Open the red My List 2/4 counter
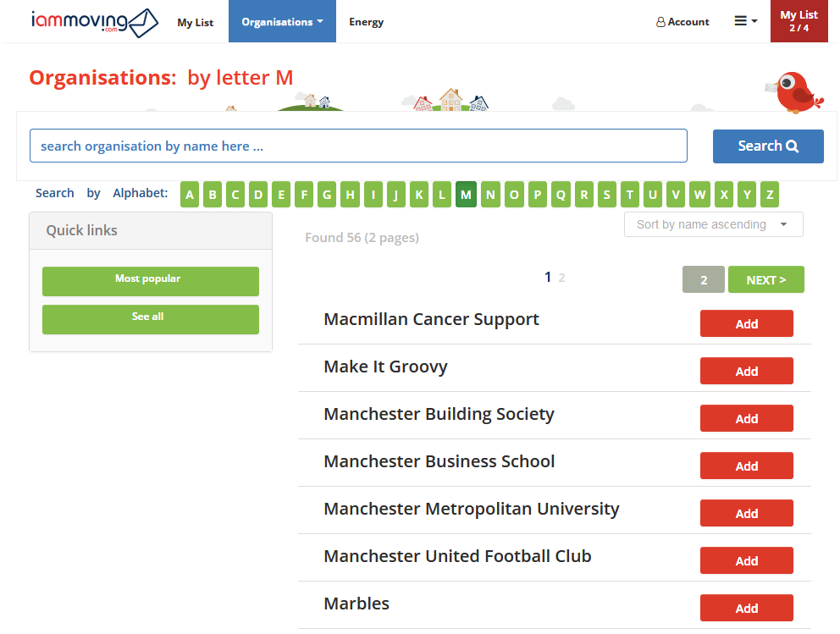840x634 pixels. point(799,21)
